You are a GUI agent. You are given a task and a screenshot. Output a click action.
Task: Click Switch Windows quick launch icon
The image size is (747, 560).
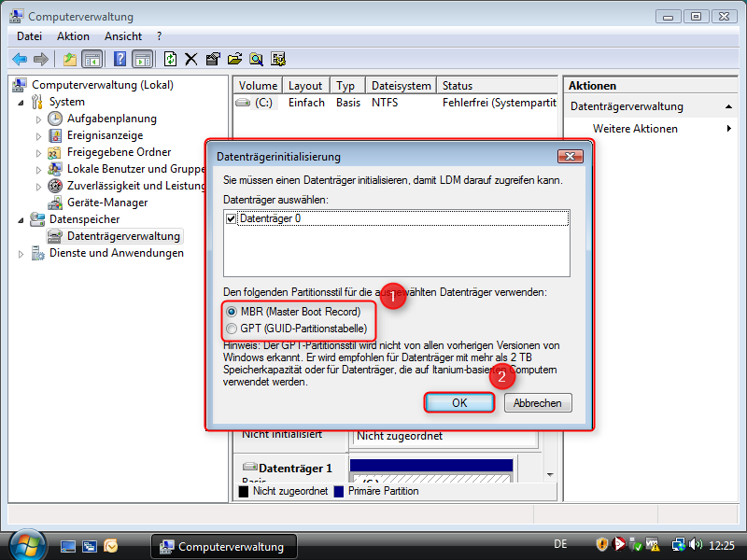89,546
